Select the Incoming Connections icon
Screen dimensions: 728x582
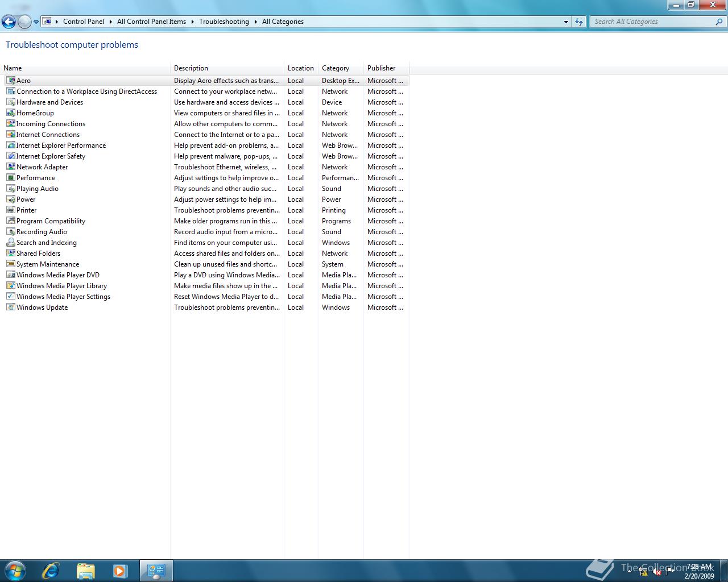pyautogui.click(x=11, y=124)
